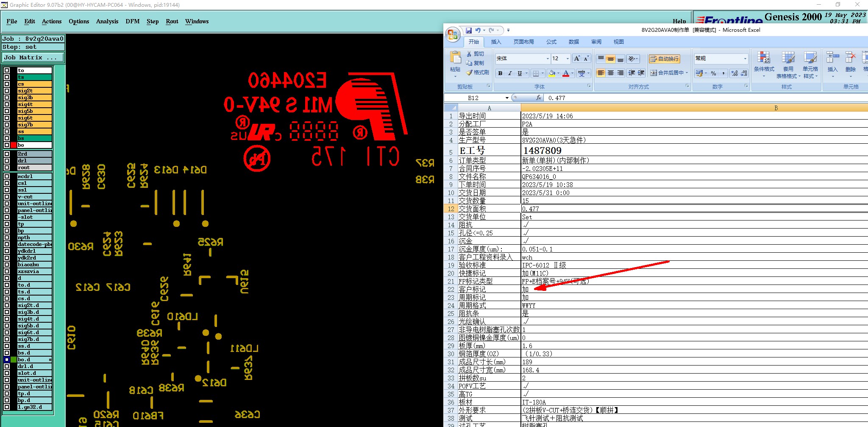This screenshot has width=868, height=427.
Task: Toggle visibility checkbox for layer drl
Action: pyautogui.click(x=7, y=161)
